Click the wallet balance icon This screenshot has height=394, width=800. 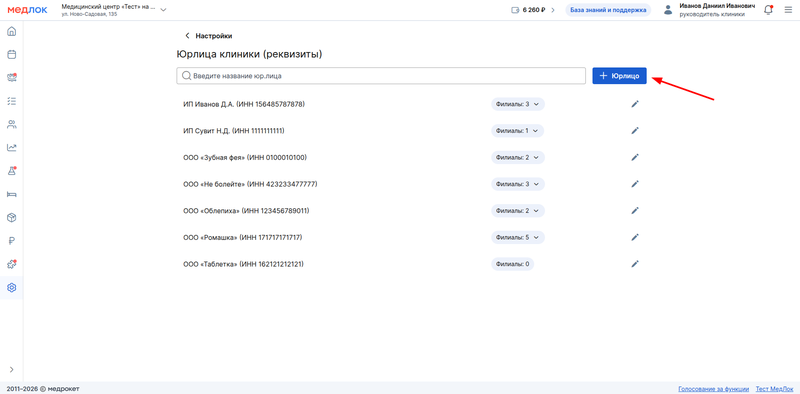pos(515,10)
